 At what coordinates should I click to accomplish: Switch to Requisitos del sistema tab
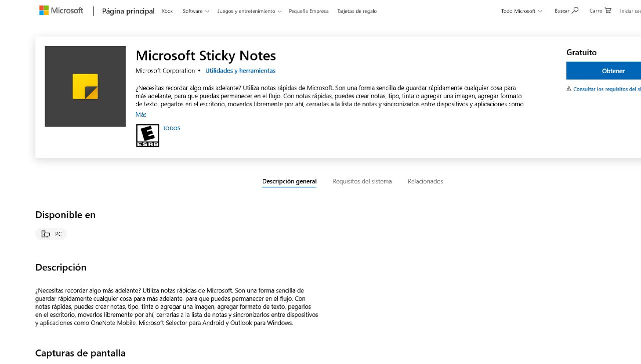click(x=362, y=181)
